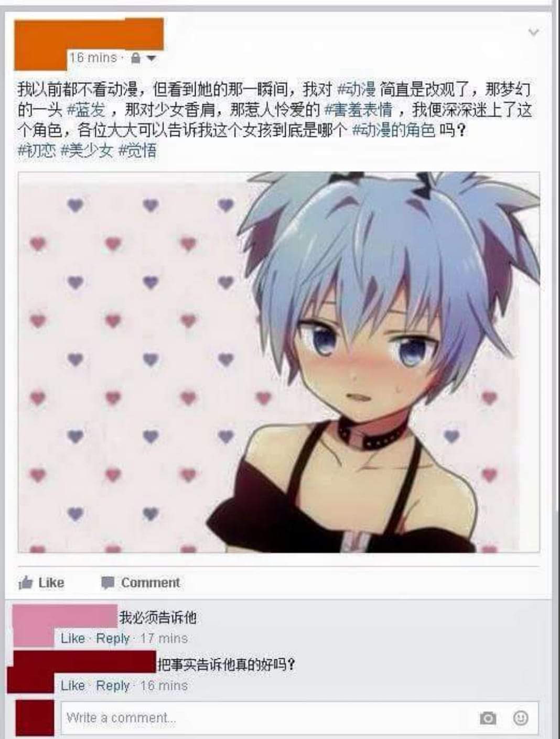560x739 pixels.
Task: Like the post
Action: (41, 583)
